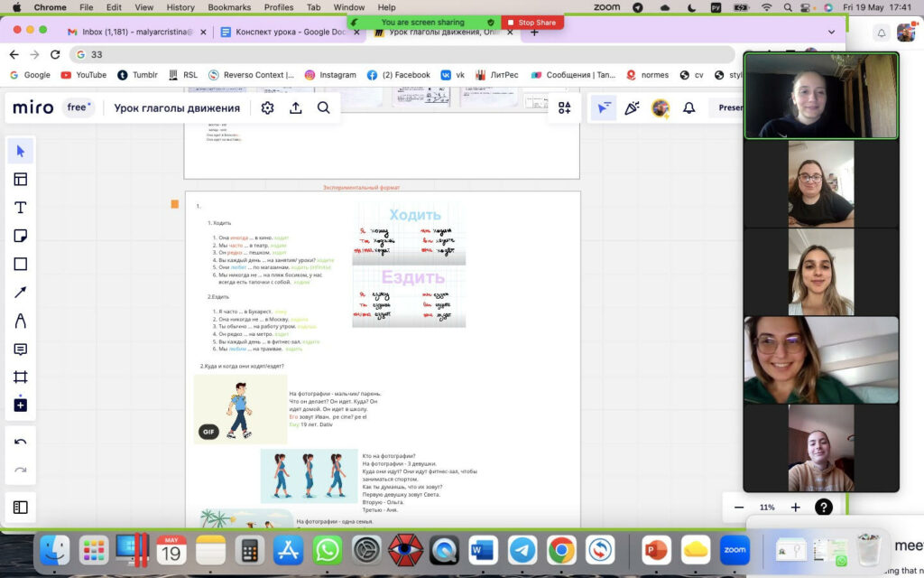924x578 pixels.
Task: Switch to the Gmail Inbox tab
Action: tap(137, 32)
